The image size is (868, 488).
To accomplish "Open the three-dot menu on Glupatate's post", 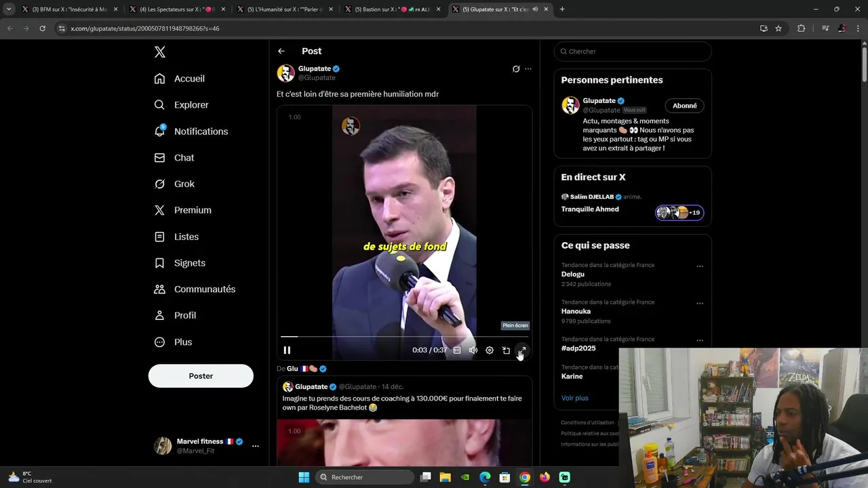I will (x=528, y=68).
